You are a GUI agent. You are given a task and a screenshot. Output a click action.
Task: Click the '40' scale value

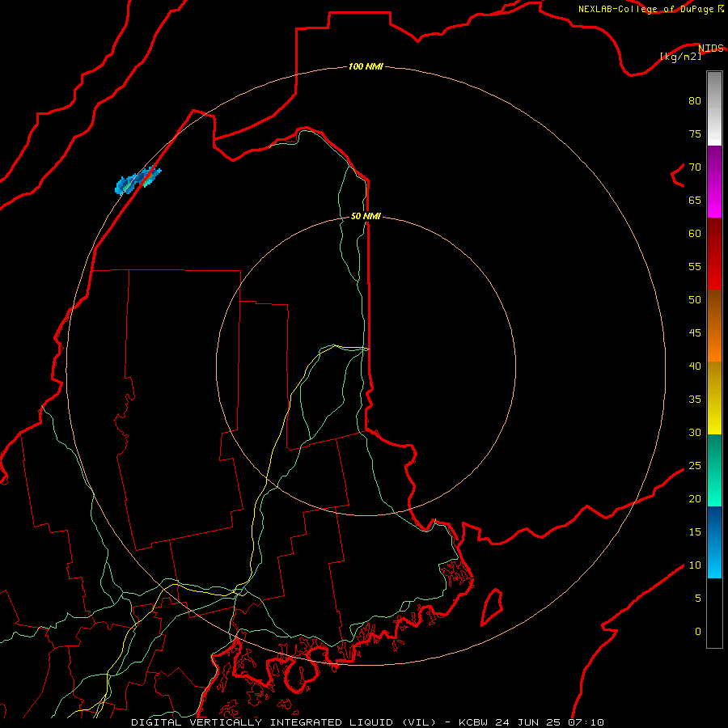coord(695,366)
